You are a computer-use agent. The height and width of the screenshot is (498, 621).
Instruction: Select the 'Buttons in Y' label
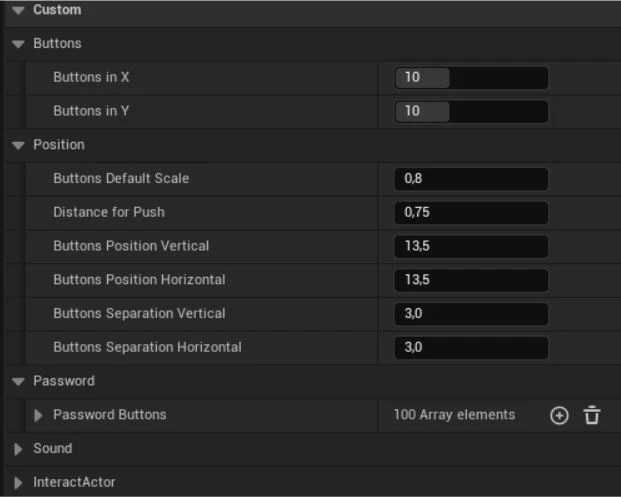[x=91, y=111]
